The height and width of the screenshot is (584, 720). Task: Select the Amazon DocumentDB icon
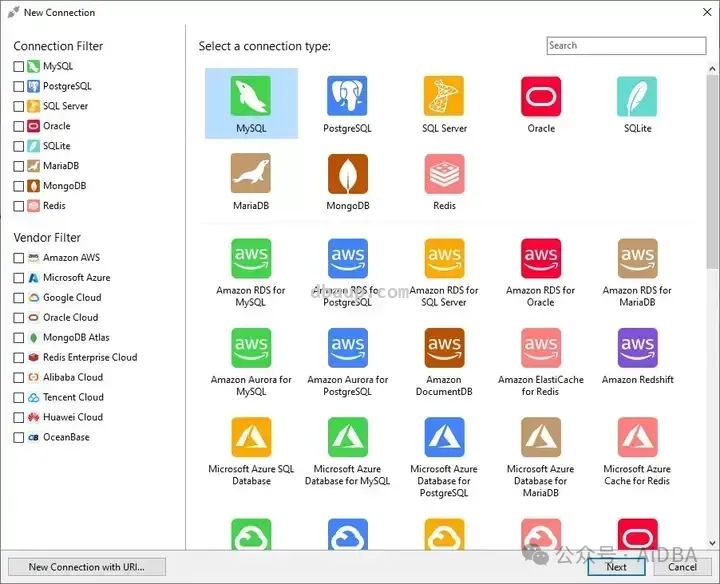click(444, 348)
